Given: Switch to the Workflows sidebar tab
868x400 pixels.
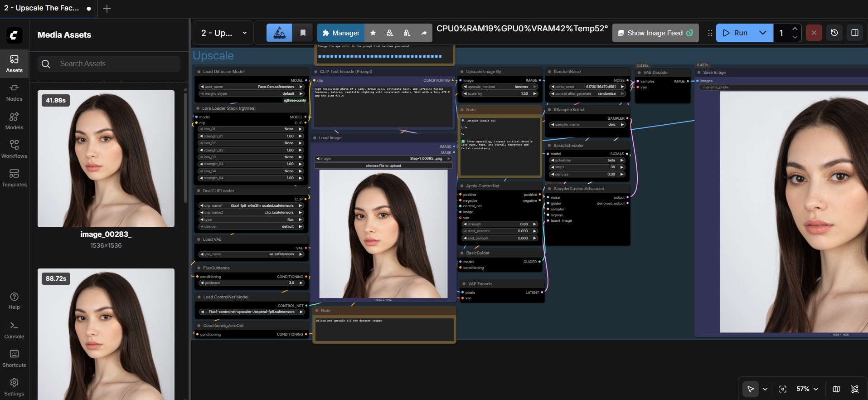Looking at the screenshot, I should (14, 149).
